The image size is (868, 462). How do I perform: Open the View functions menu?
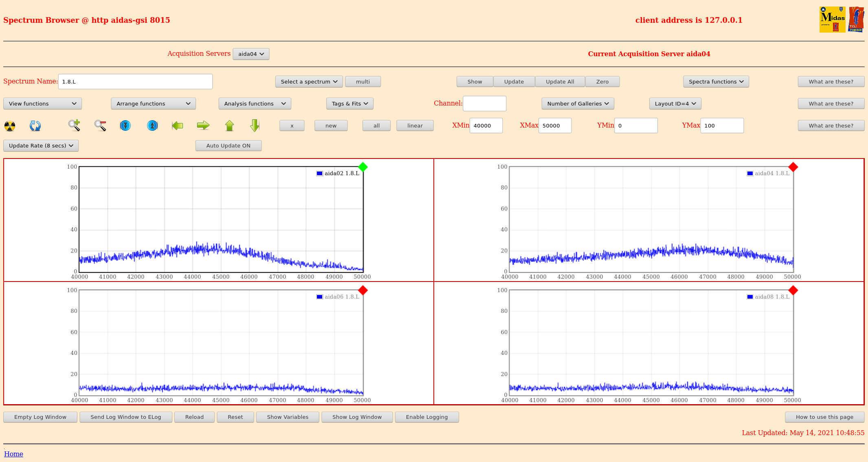coord(42,103)
